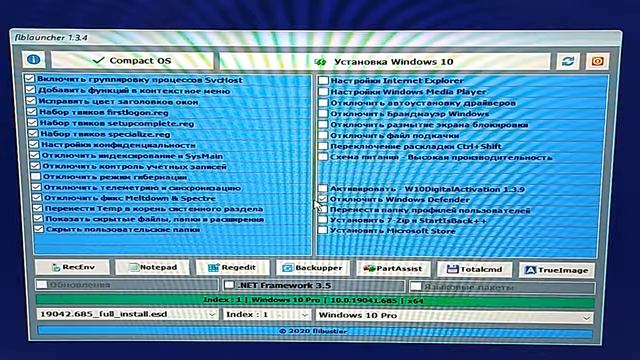Uncheck Добавить функций в контекстное меню
Screen dimensions: 640x360
click(x=31, y=89)
